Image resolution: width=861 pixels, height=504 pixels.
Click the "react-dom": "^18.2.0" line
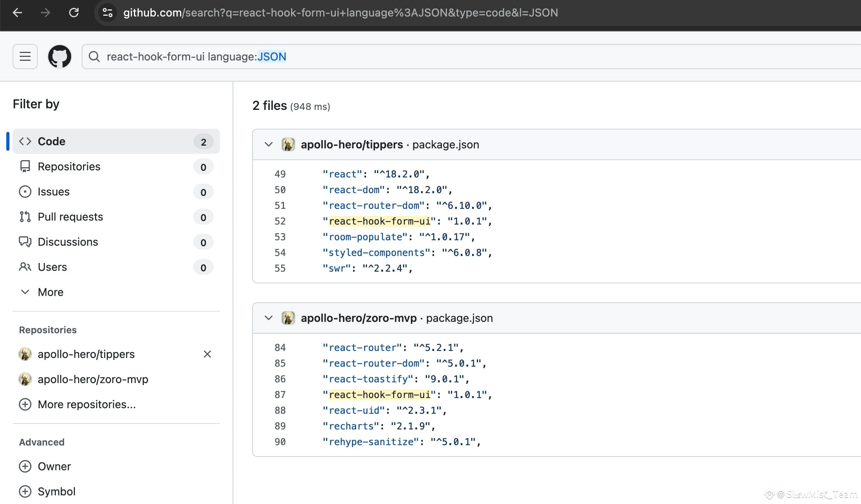(x=387, y=190)
